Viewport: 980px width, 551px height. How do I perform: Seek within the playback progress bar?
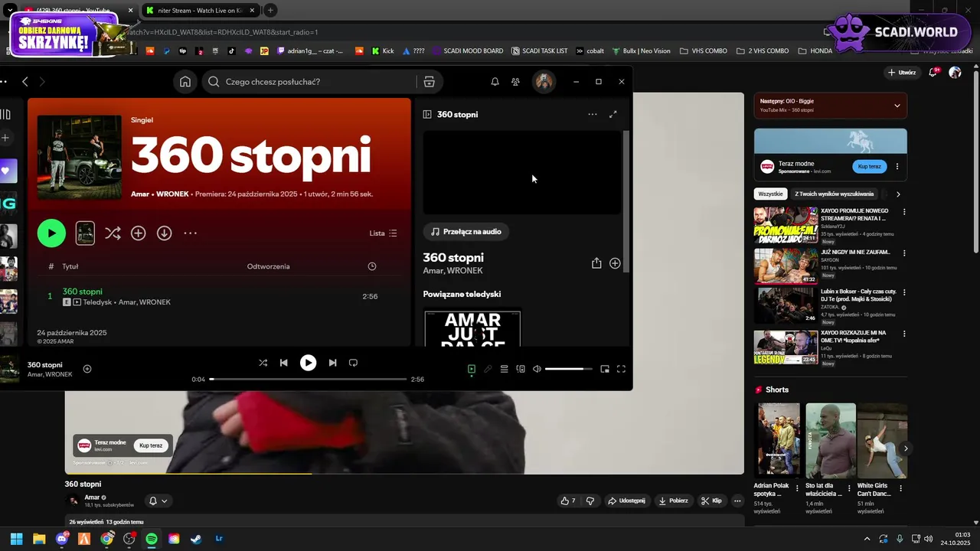pyautogui.click(x=309, y=380)
